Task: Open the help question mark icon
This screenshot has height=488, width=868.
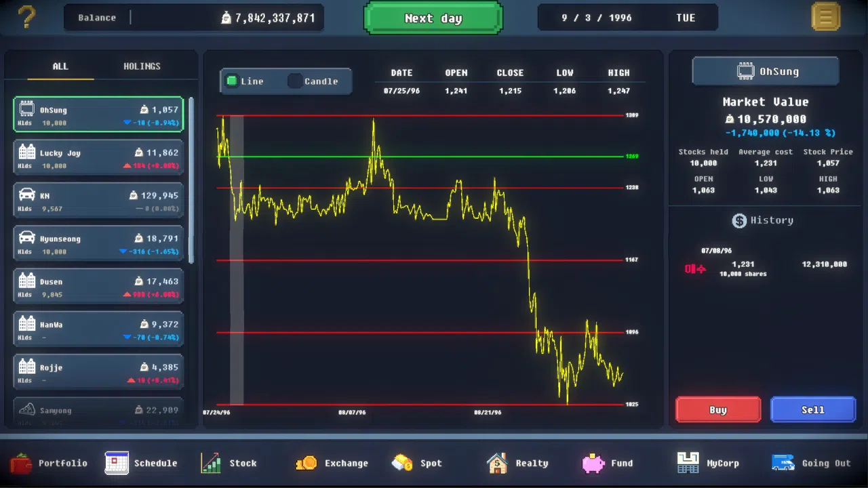Action: [x=26, y=17]
